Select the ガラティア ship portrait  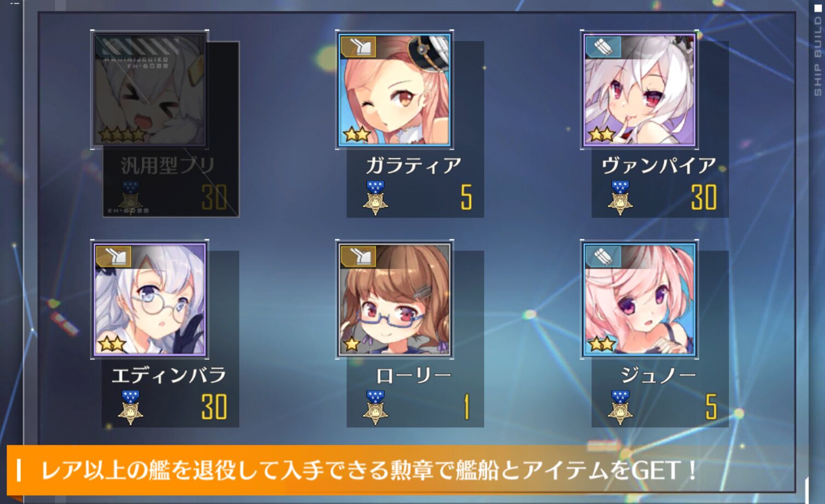coord(394,90)
